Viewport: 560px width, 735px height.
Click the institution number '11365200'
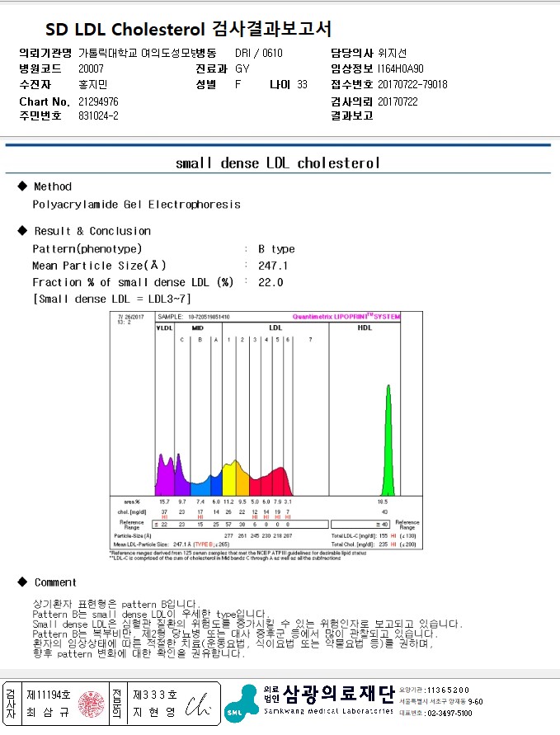448,690
